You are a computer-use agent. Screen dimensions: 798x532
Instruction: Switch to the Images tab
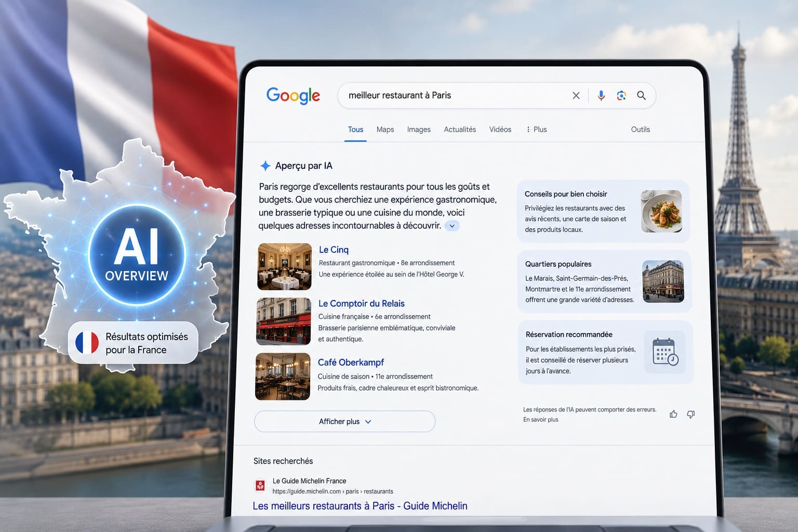pyautogui.click(x=419, y=129)
